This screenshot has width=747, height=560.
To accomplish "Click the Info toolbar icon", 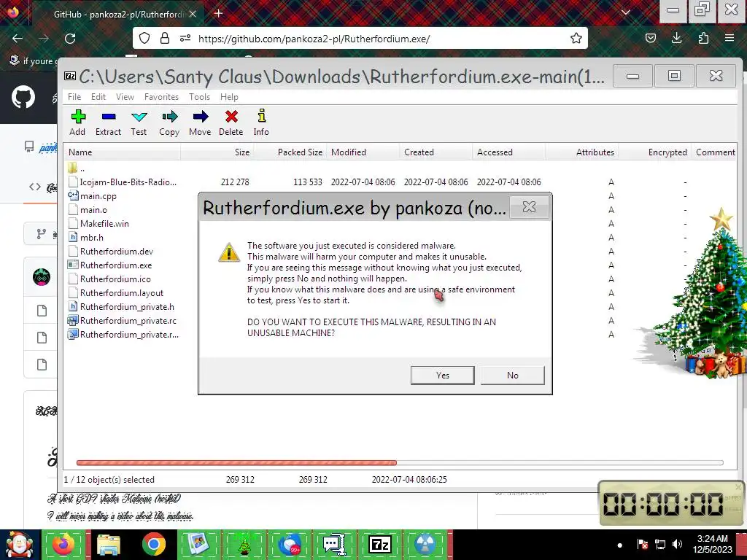I will click(x=261, y=122).
